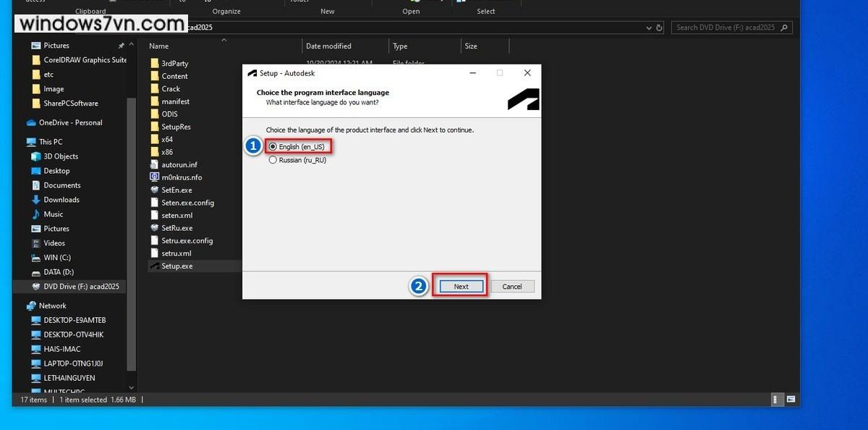
Task: Open the address bar history dropdown
Action: point(648,28)
